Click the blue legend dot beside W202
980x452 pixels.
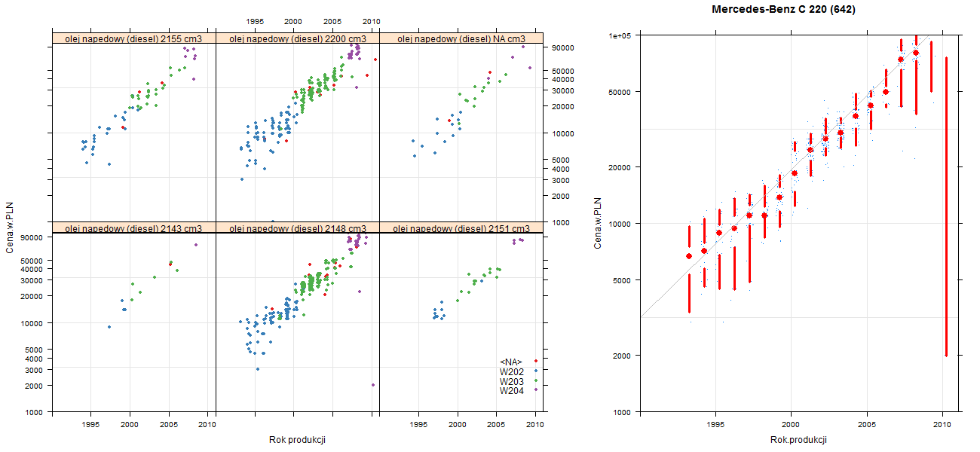pos(535,371)
